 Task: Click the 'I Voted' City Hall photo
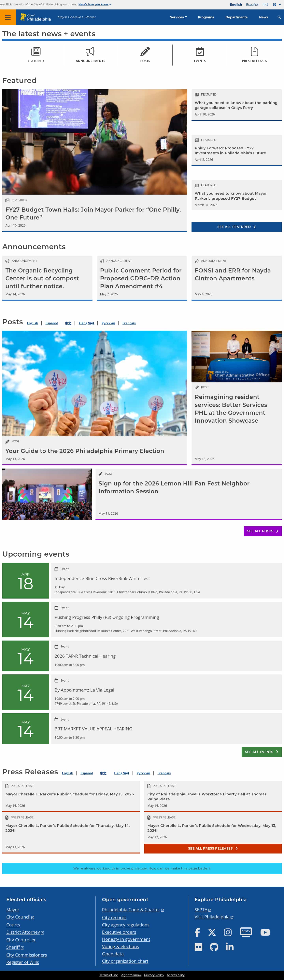point(94,383)
